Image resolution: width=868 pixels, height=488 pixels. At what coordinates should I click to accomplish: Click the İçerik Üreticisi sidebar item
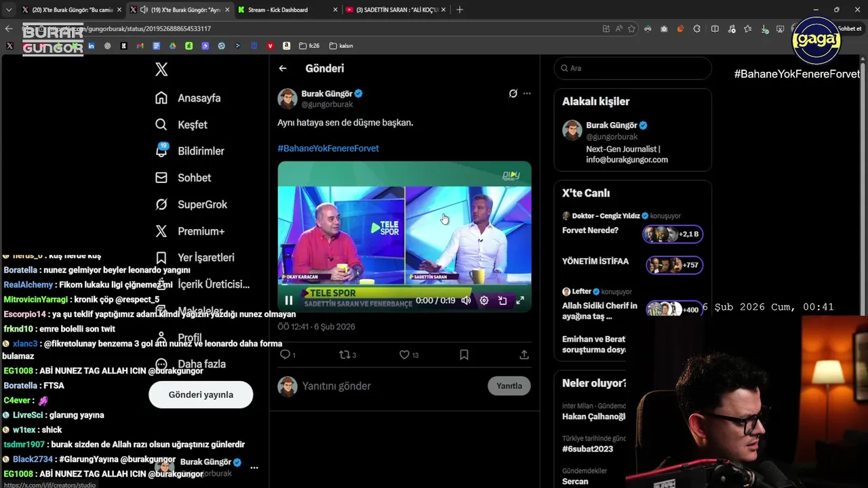tap(202, 285)
